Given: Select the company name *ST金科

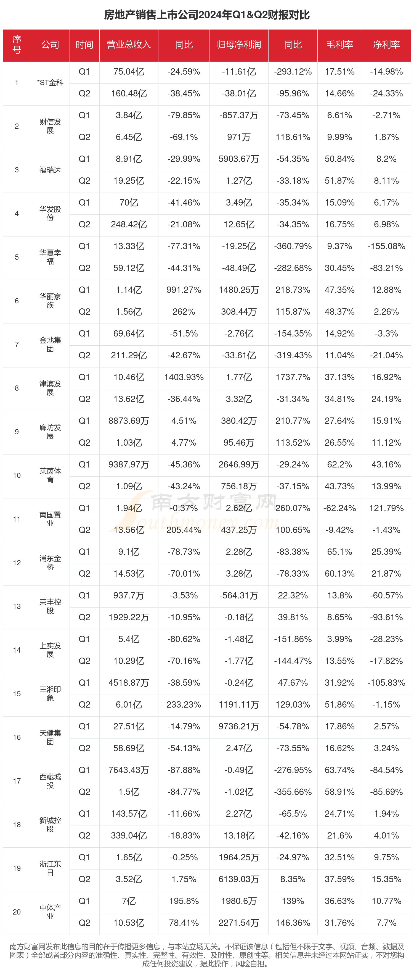Looking at the screenshot, I should tap(50, 83).
